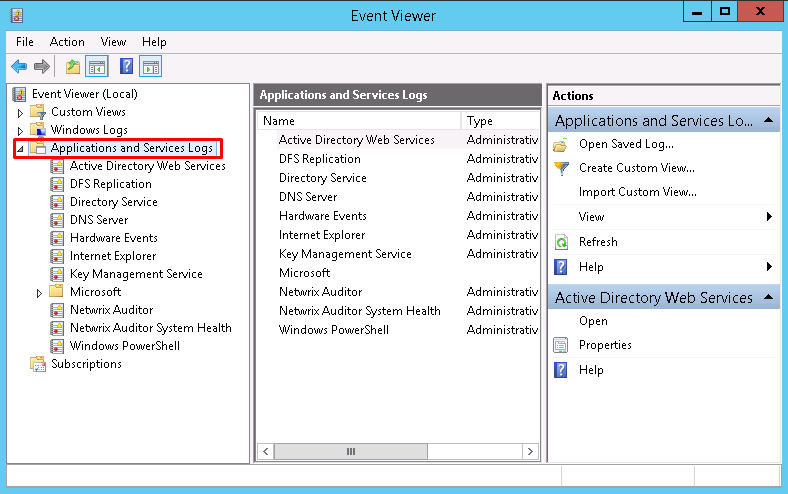Sort by the Name column header
The image size is (788, 494).
(359, 121)
